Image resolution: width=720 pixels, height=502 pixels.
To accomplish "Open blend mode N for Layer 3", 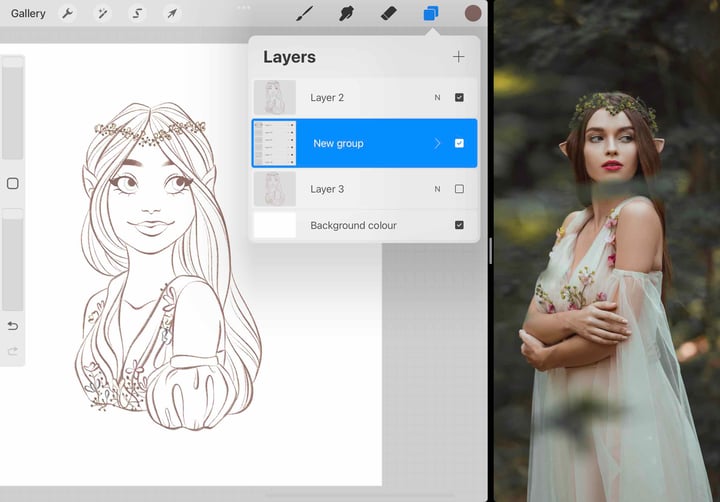I will (437, 189).
